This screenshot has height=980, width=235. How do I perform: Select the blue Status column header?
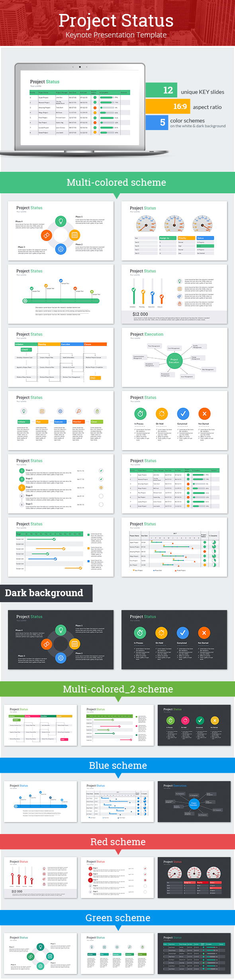click(205, 238)
